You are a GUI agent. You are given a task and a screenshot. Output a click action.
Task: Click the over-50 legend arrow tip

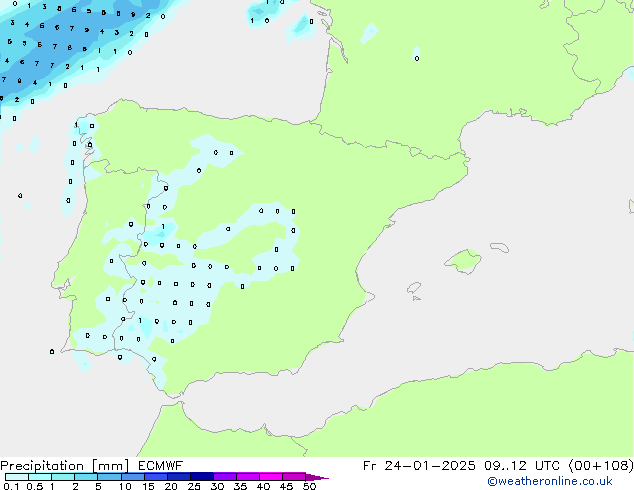[317, 477]
